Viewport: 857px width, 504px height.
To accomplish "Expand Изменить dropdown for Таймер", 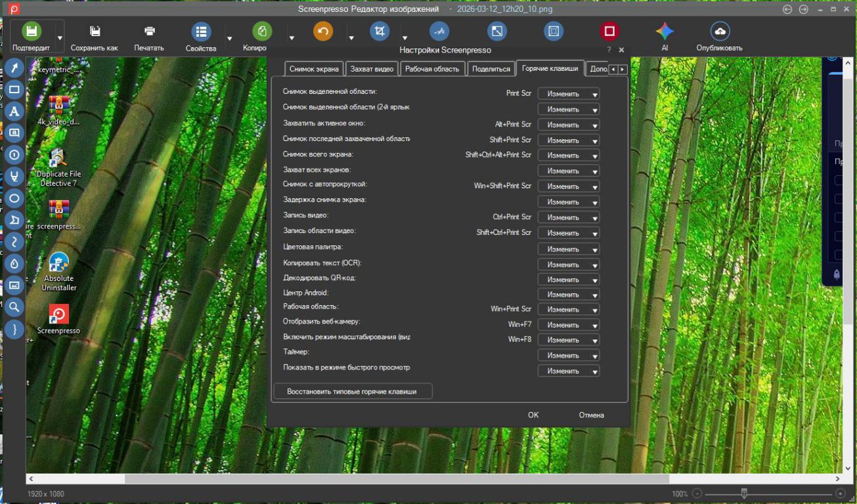I will (x=568, y=356).
